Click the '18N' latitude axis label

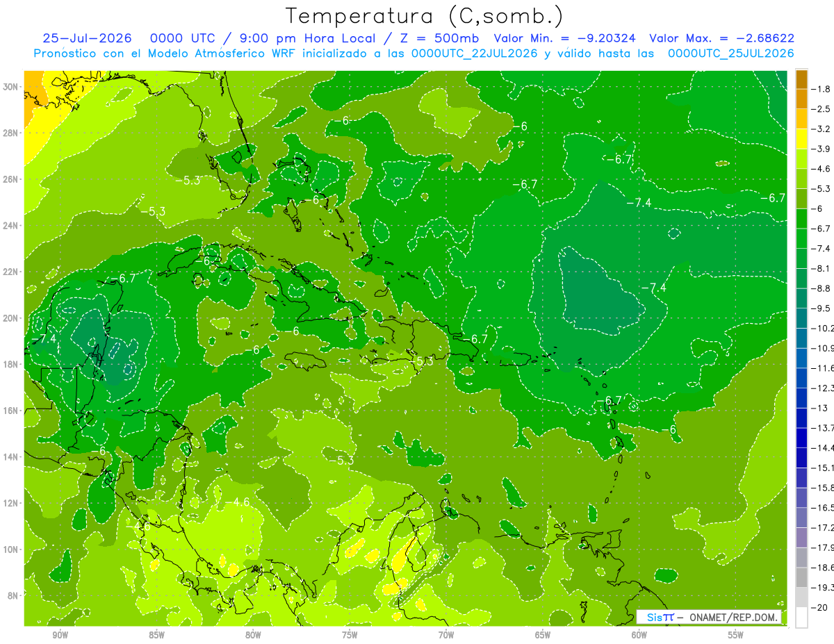(x=11, y=364)
